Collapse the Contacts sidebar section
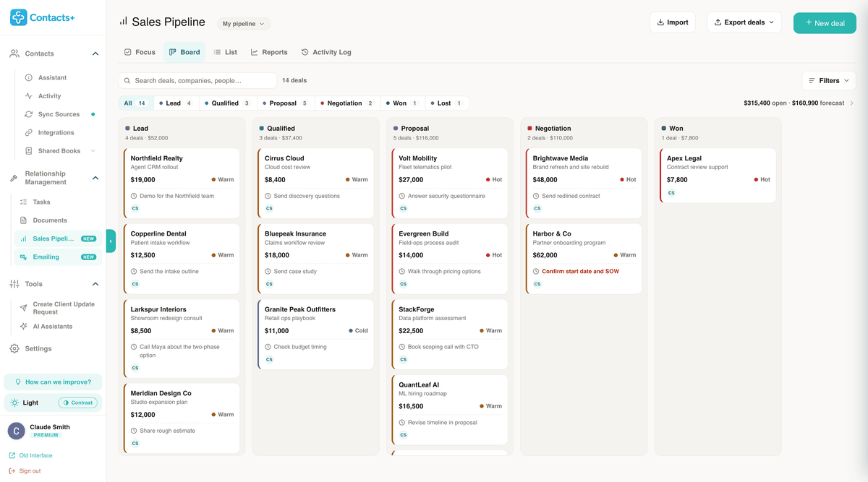This screenshot has height=482, width=868. (x=95, y=53)
